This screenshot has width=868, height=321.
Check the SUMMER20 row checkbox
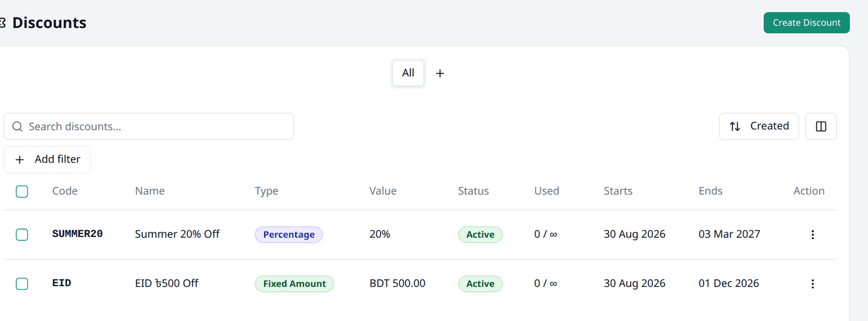(22, 234)
